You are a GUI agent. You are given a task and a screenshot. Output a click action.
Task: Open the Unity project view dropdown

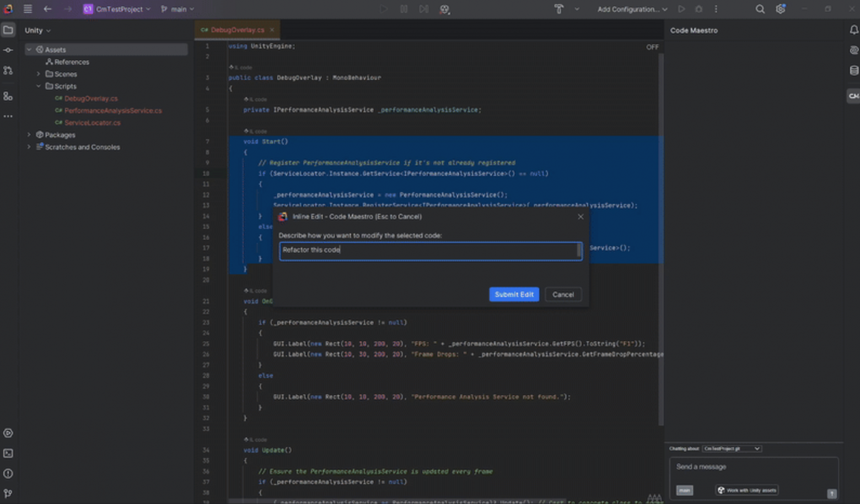[x=37, y=30]
